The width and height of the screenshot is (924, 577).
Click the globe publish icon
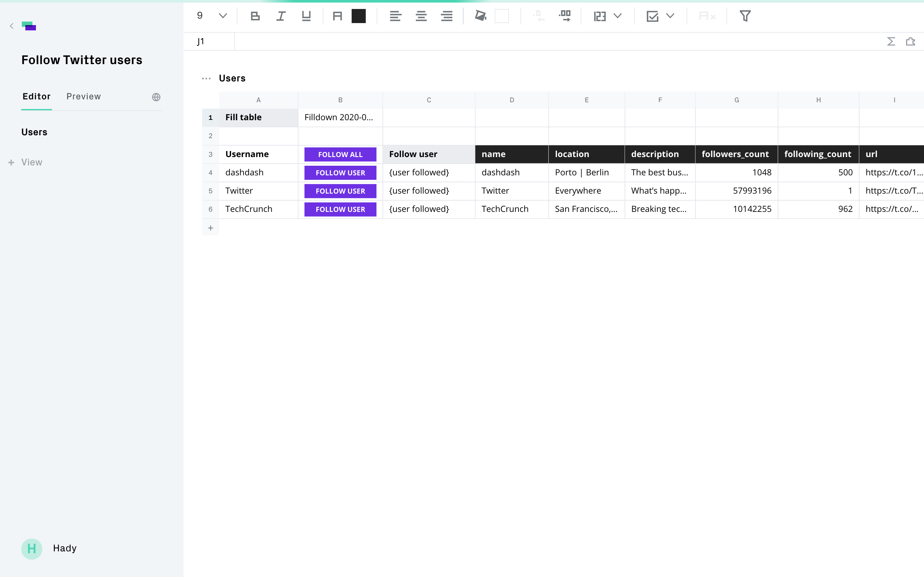pos(156,97)
